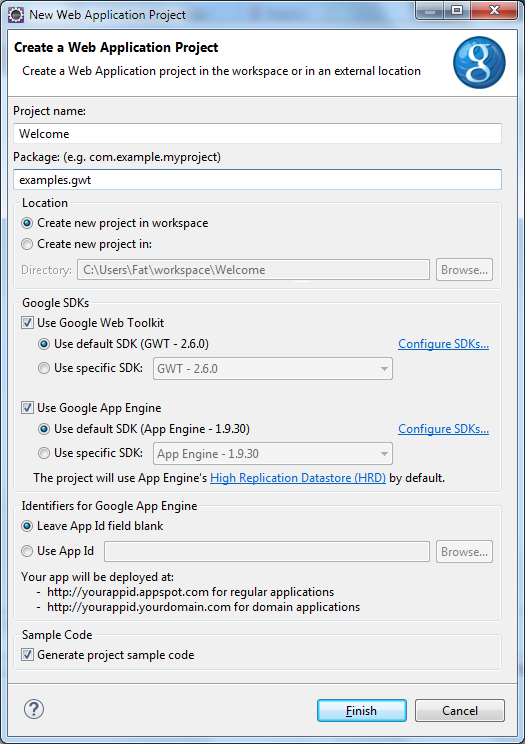Click the Finish button
The width and height of the screenshot is (525, 745).
[x=362, y=710]
